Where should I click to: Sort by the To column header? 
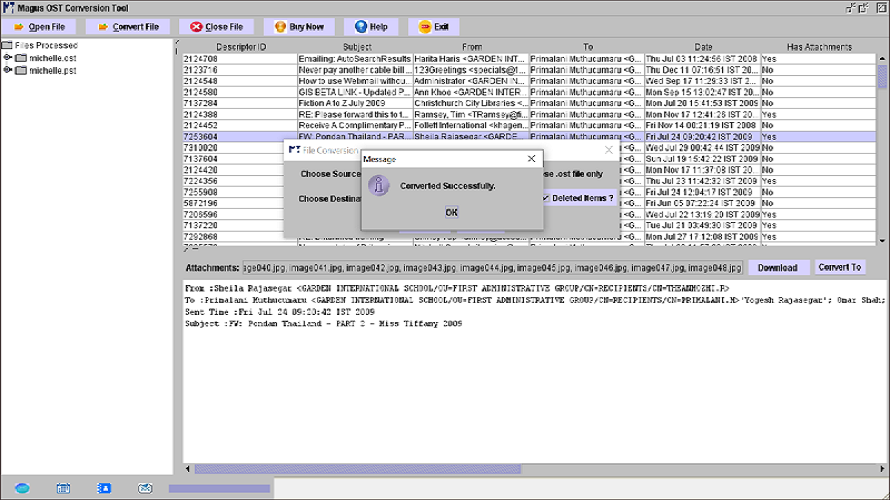(x=587, y=47)
